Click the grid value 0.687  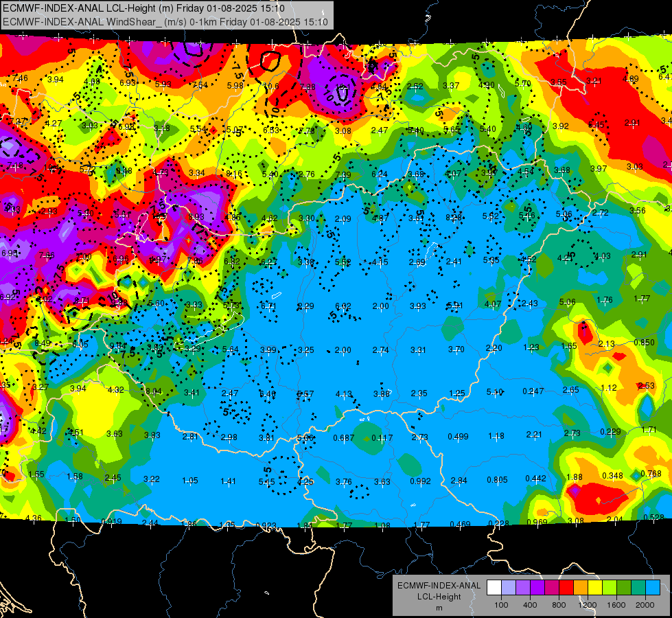(344, 438)
